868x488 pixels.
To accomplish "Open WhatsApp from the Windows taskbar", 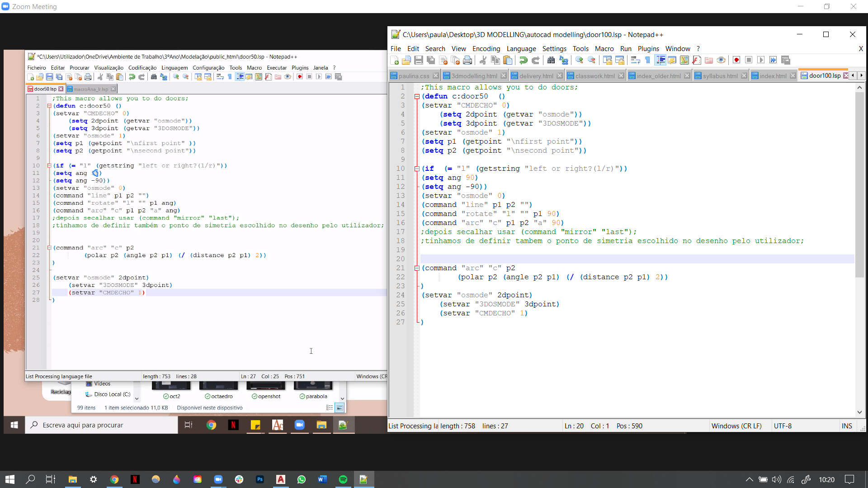I will [302, 479].
